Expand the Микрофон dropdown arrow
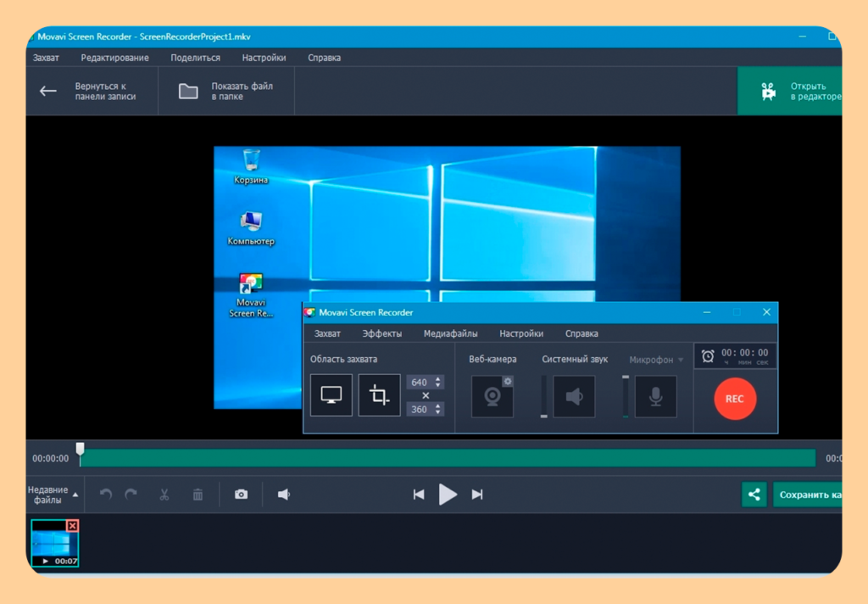 pyautogui.click(x=681, y=361)
